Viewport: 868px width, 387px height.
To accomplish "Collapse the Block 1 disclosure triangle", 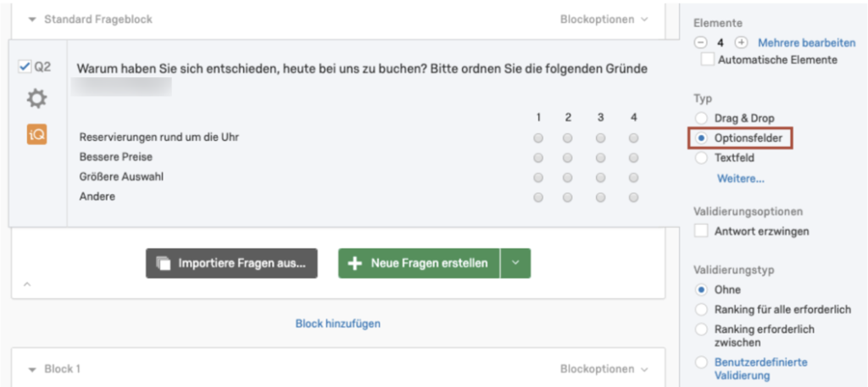I will pyautogui.click(x=32, y=369).
